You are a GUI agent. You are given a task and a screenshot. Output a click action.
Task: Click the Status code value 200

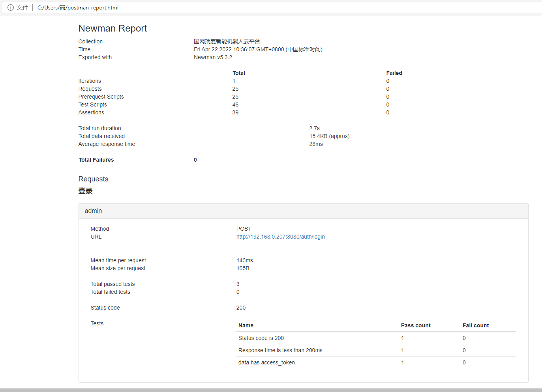click(241, 308)
